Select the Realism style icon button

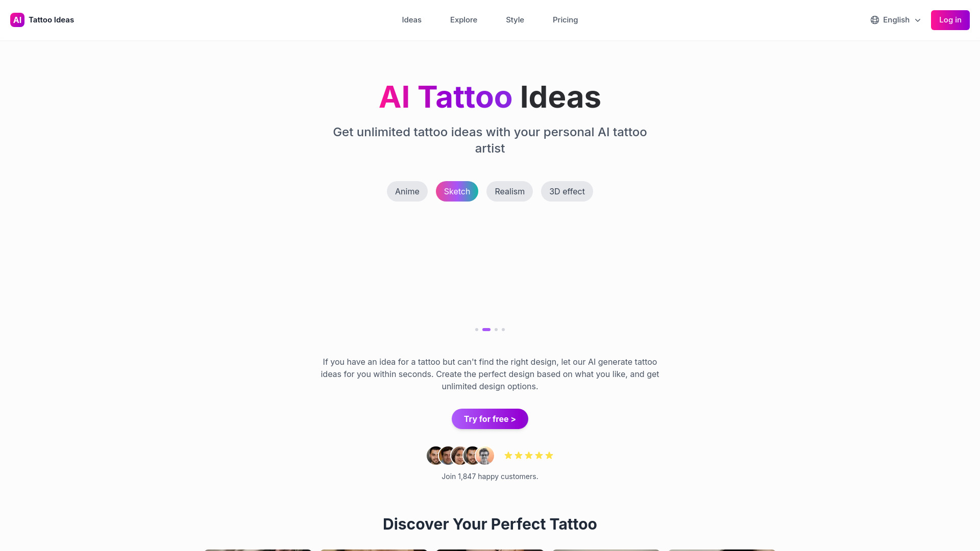(x=509, y=191)
